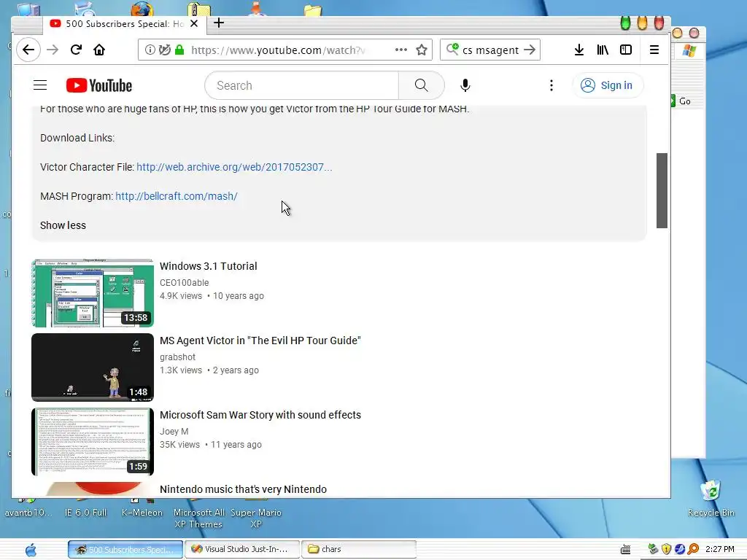Open the Firefox downloads panel
The height and width of the screenshot is (560, 747).
(x=579, y=50)
